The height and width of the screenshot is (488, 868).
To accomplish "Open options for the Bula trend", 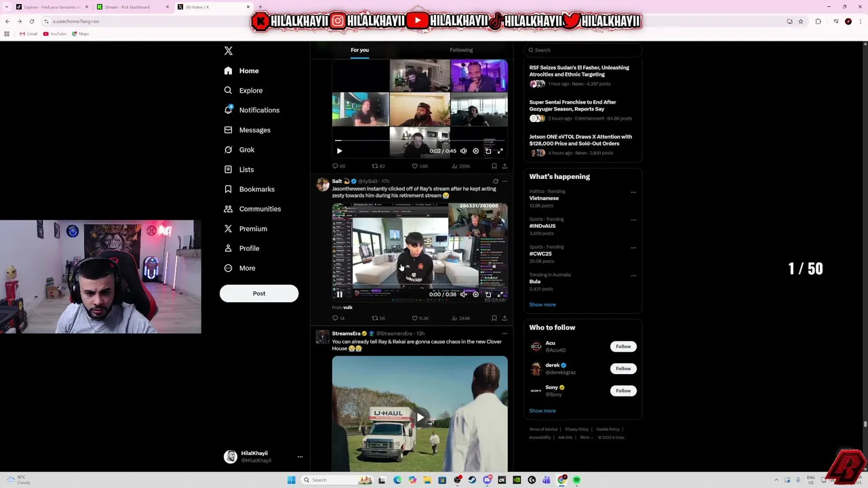I will point(633,276).
